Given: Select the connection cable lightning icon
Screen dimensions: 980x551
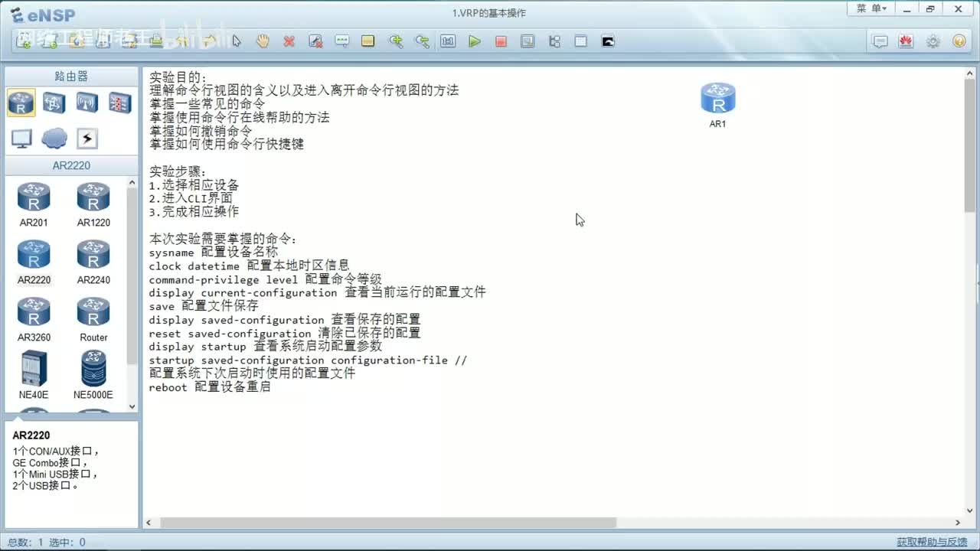Looking at the screenshot, I should (x=87, y=139).
